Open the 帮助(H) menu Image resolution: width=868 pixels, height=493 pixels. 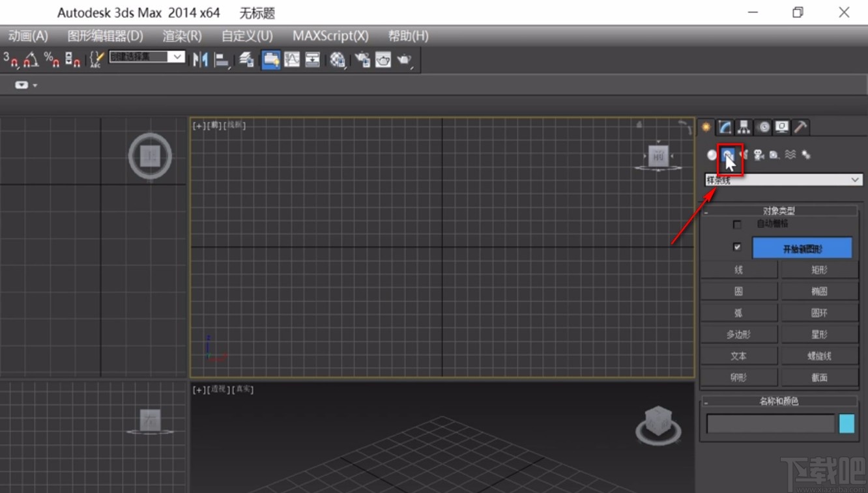coord(409,36)
